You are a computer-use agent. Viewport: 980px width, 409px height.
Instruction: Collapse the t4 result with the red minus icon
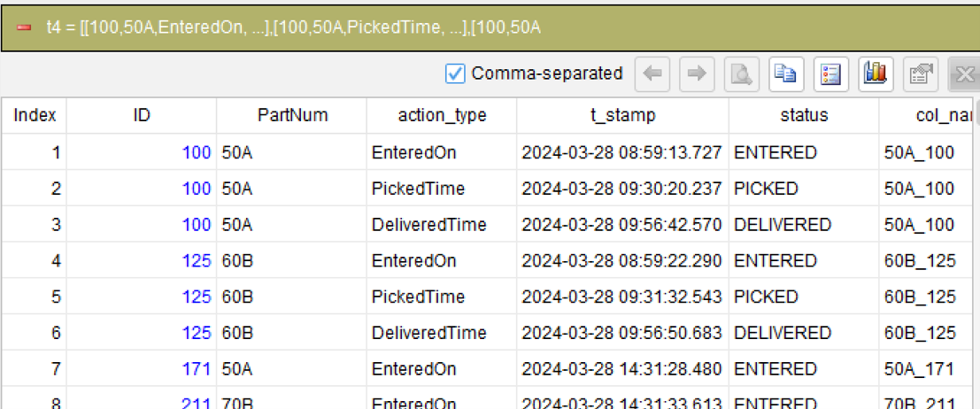click(25, 28)
